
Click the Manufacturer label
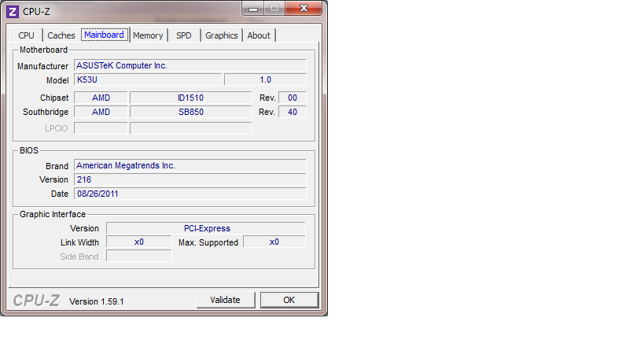(42, 66)
